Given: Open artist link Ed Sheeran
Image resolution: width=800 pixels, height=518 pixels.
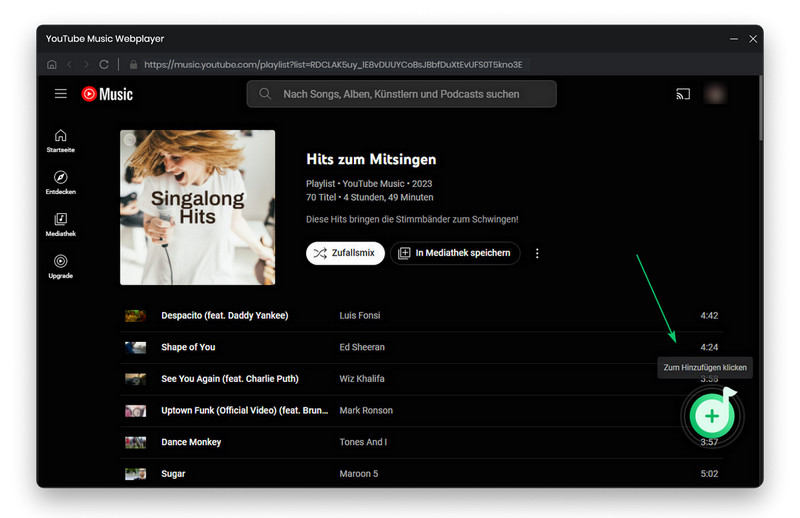Looking at the screenshot, I should [362, 347].
